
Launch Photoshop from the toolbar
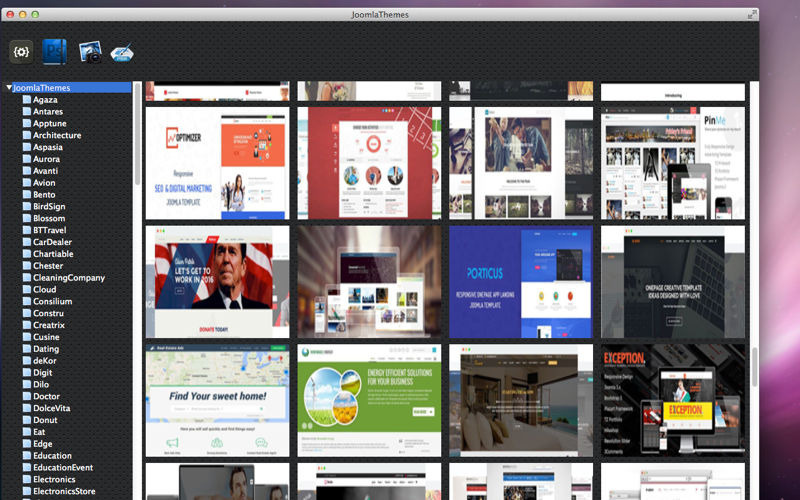point(55,52)
